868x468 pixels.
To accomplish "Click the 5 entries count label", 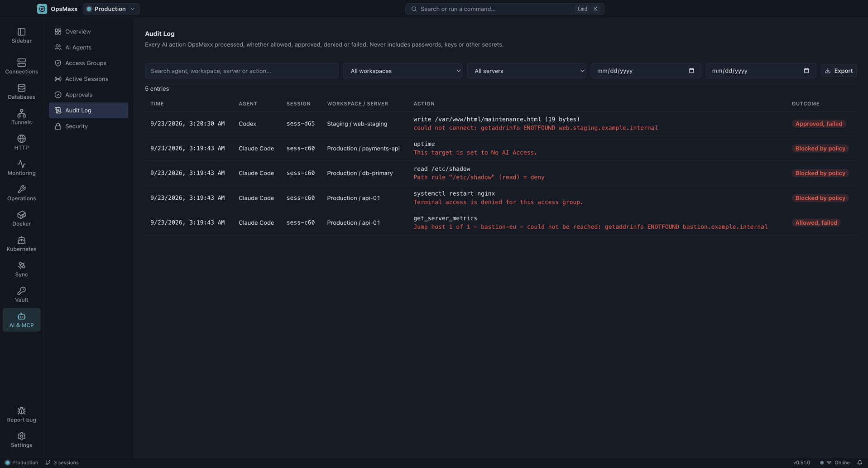I will pyautogui.click(x=157, y=89).
